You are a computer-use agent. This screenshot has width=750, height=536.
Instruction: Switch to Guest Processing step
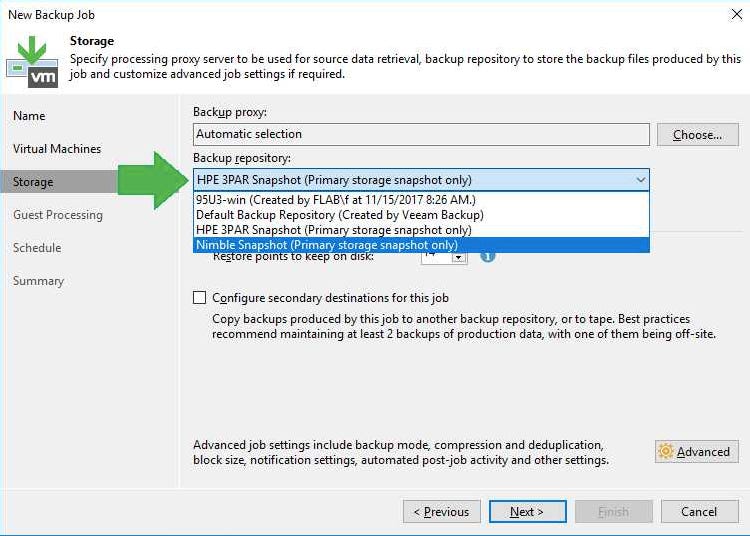[58, 215]
